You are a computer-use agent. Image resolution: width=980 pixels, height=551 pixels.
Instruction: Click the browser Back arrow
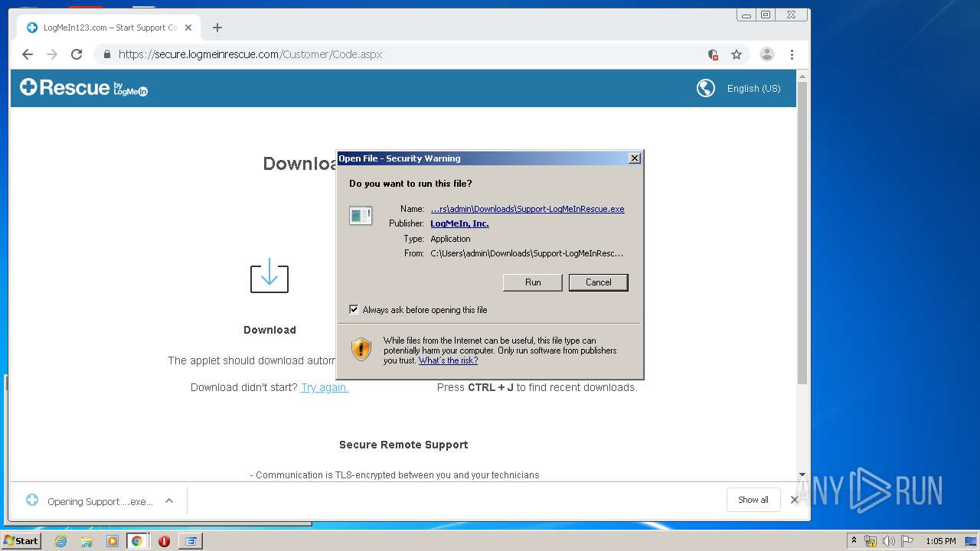click(x=28, y=54)
